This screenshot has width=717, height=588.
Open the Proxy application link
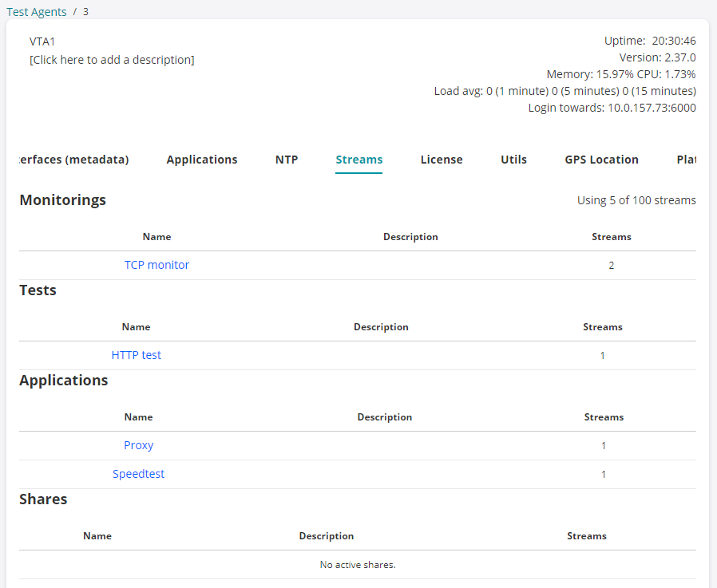click(x=138, y=445)
